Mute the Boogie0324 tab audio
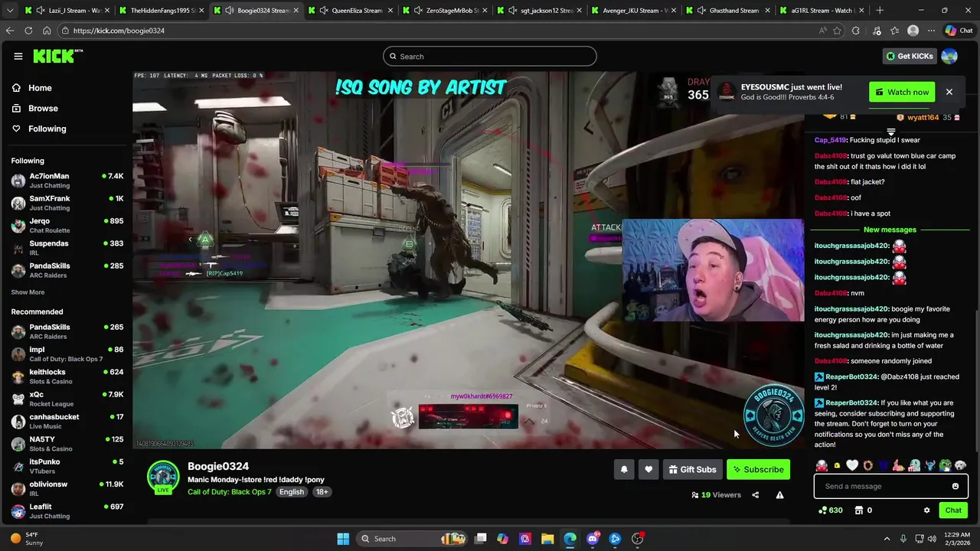Screen dimensions: 980x551 click(228, 11)
